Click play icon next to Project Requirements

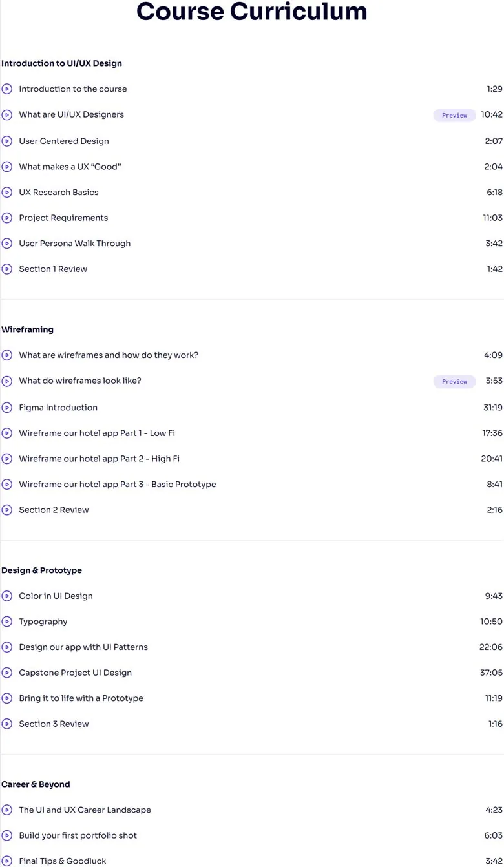pos(7,218)
